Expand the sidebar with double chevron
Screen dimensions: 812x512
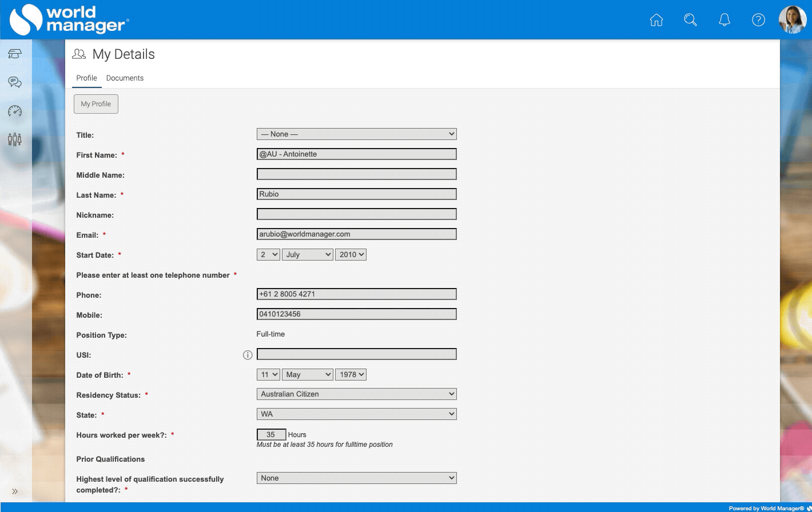[x=15, y=491]
